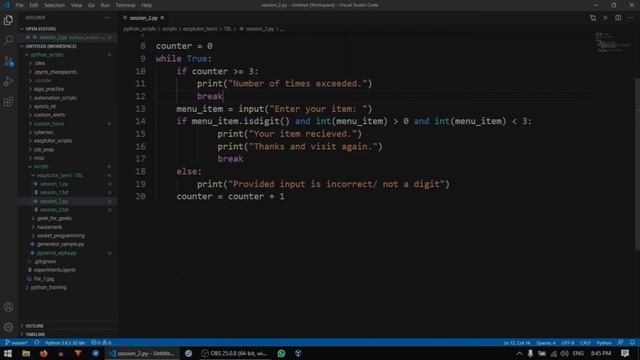Image resolution: width=640 pixels, height=360 pixels.
Task: Click the editor minimap code preview
Action: [x=612, y=43]
